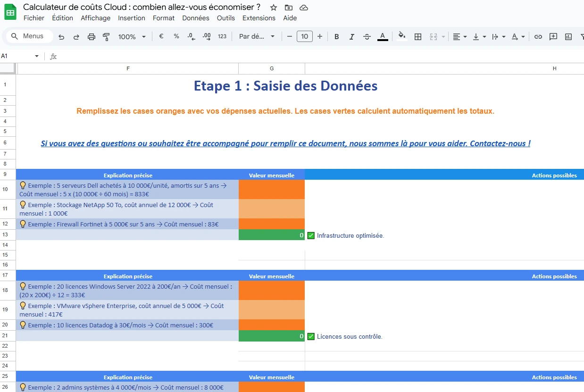Open the 100% zoom dropdown
The height and width of the screenshot is (392, 584).
point(132,37)
